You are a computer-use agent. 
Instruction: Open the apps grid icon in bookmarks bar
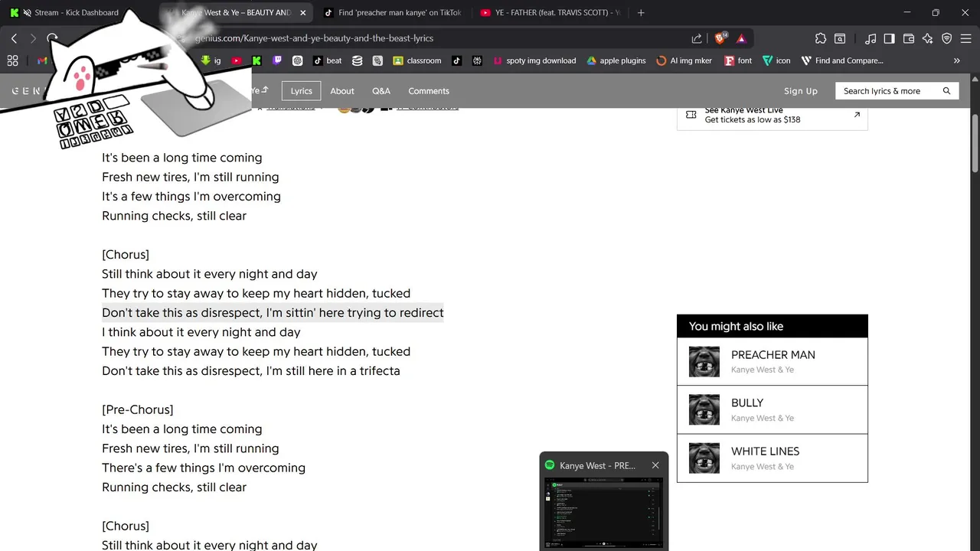click(12, 60)
